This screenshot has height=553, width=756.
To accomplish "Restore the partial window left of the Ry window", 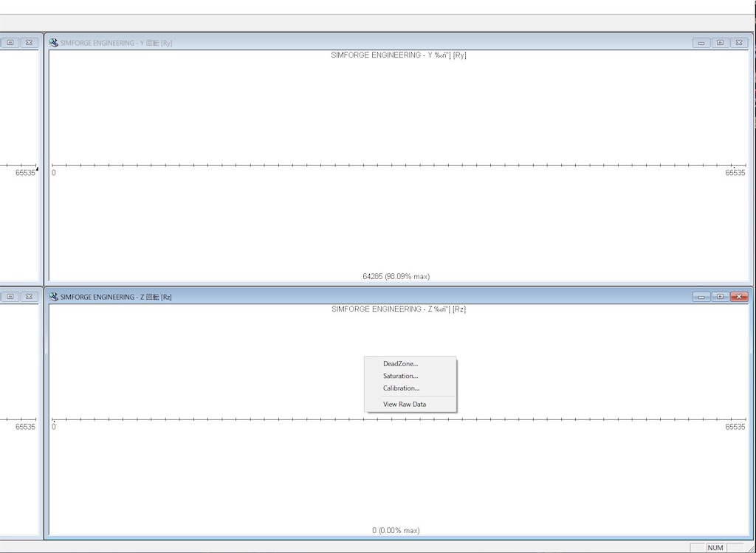I will point(10,43).
